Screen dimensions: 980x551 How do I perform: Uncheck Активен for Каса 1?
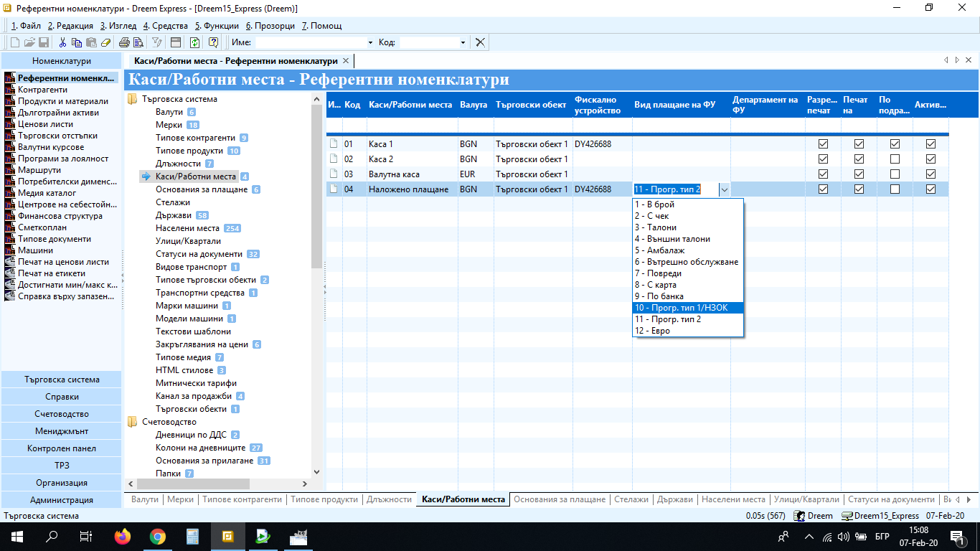click(930, 143)
